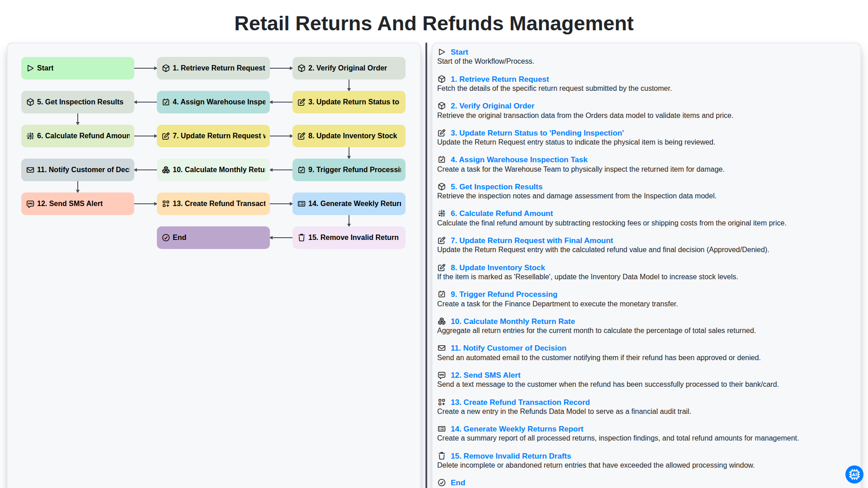The width and height of the screenshot is (868, 488).
Task: Open the 1. Retrieve Return Request link
Action: [500, 79]
